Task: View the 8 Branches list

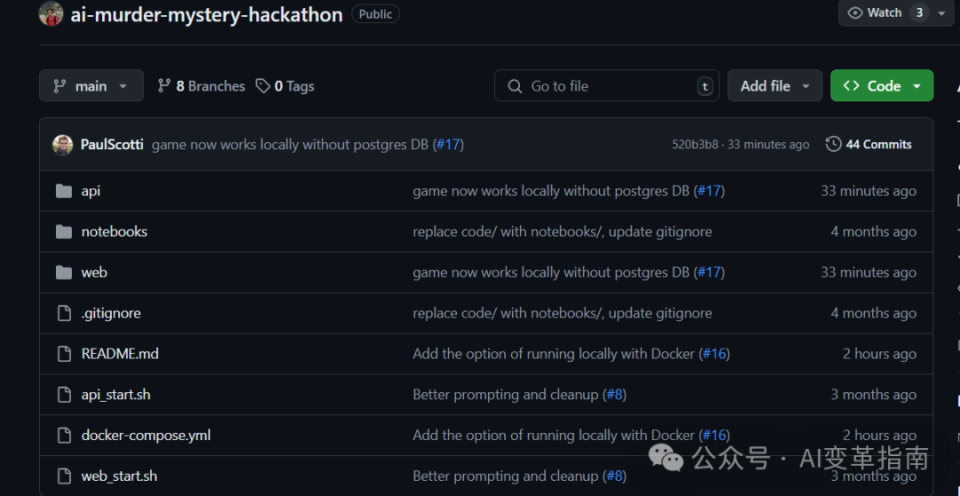Action: [201, 86]
